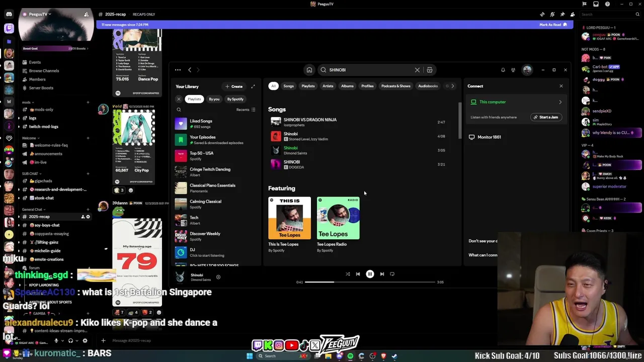Toggle Discord member list visibility
Screen dimensions: 644x362
click(572, 14)
